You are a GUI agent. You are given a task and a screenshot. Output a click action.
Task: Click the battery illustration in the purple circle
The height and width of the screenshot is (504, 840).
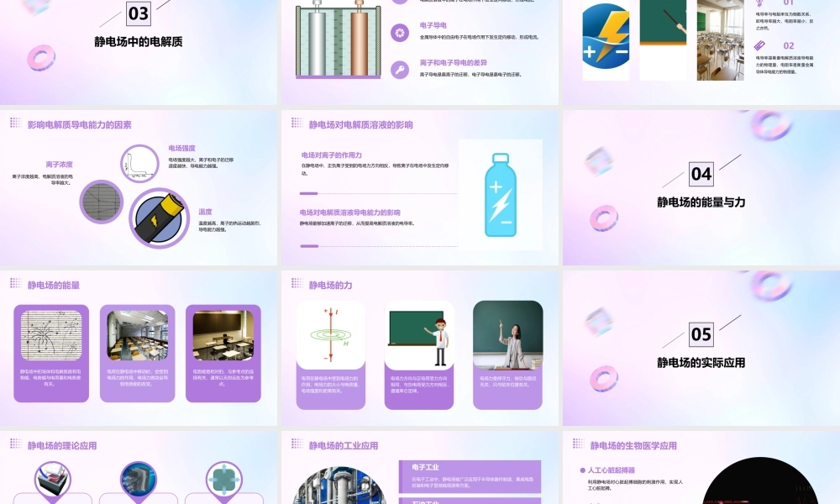(159, 218)
